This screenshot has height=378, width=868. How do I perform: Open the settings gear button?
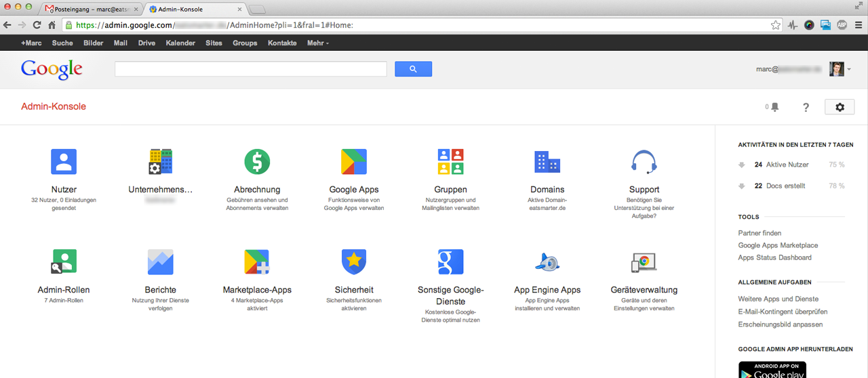[x=840, y=107]
